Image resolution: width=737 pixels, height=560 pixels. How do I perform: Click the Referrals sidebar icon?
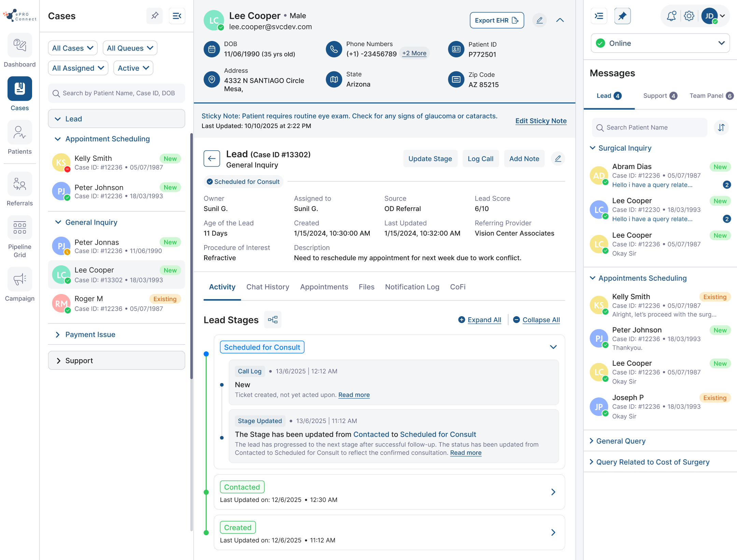[x=19, y=184]
